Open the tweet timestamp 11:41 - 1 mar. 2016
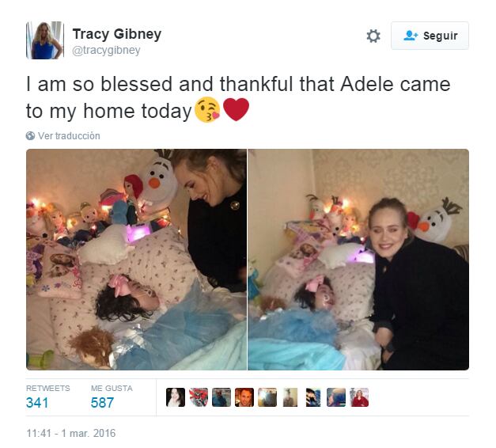This screenshot has height=448, width=496. (x=71, y=433)
